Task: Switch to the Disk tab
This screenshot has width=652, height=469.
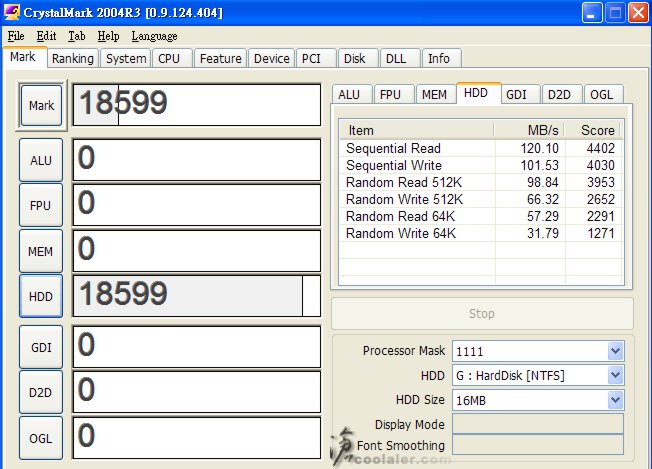Action: pos(358,58)
